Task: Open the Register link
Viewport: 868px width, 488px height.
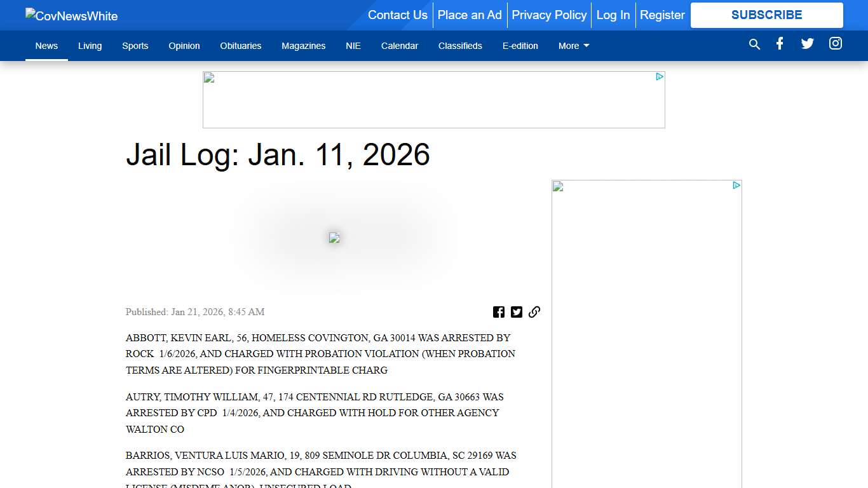Action: (662, 15)
